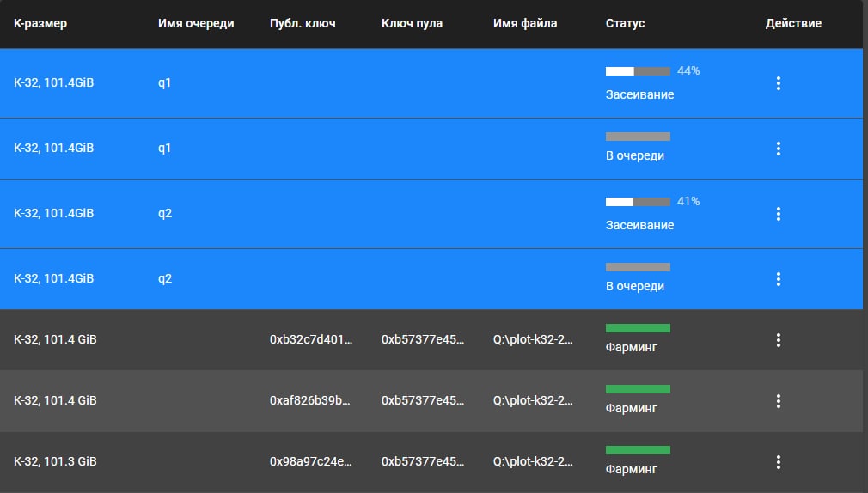Click file name Q:\plot-k32 in 0xb32c7d401… row

[533, 339]
